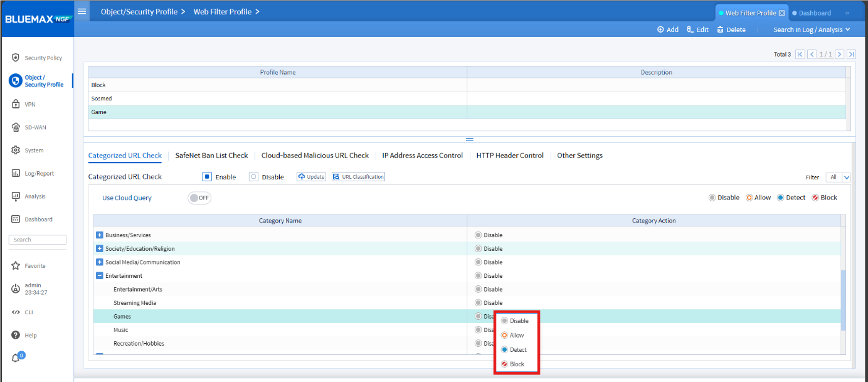Click the admin user icon
This screenshot has height=382, width=868.
[16, 289]
